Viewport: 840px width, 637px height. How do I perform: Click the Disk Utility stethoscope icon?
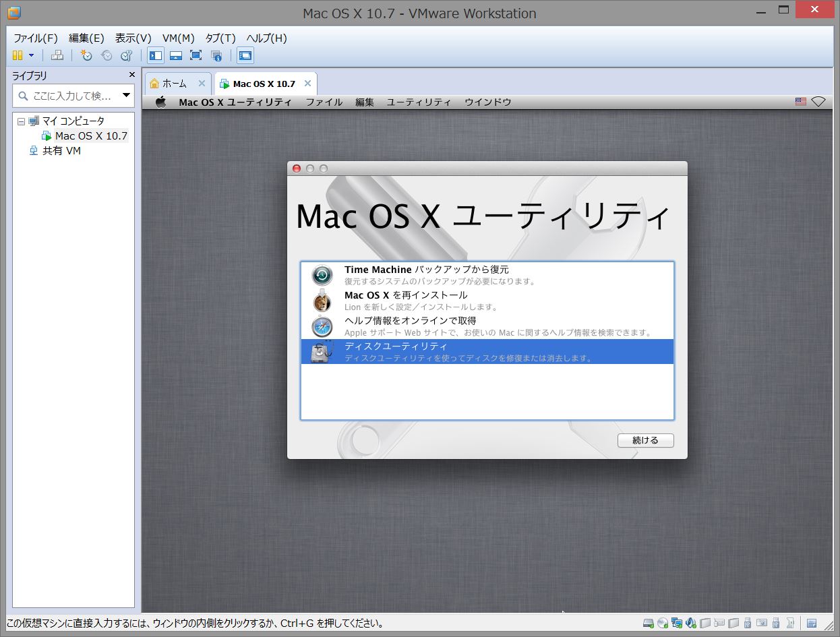pos(322,352)
